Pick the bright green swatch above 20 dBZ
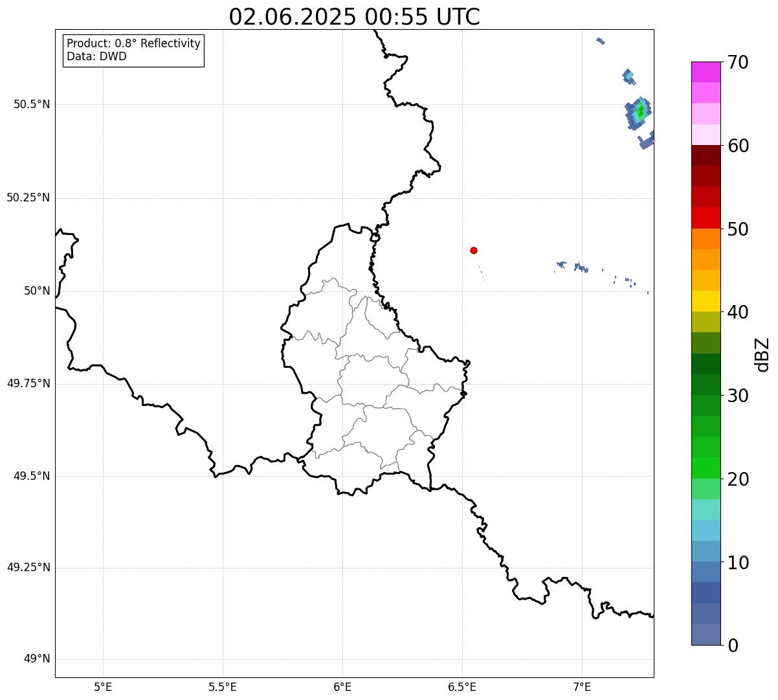The width and height of the screenshot is (778, 700). point(706,468)
